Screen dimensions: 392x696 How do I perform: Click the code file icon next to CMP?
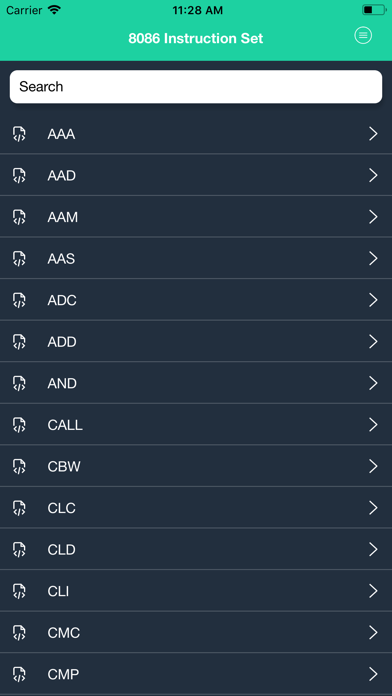pyautogui.click(x=19, y=674)
